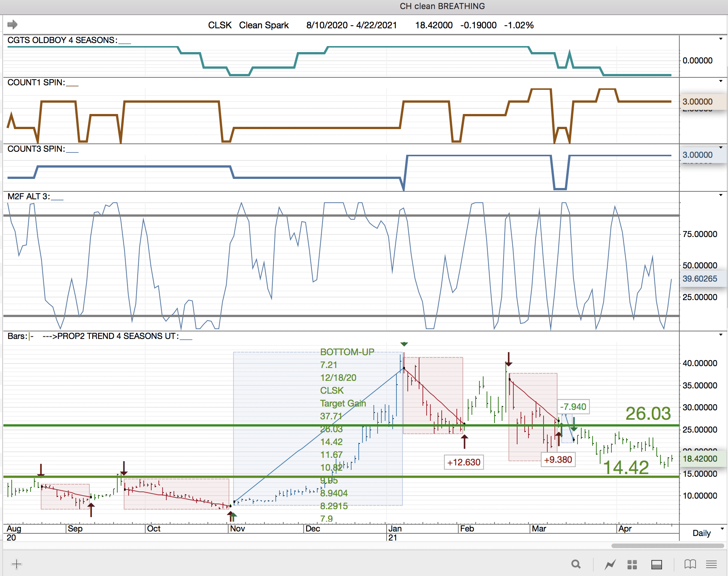Open the magnifier search icon

coord(576,564)
